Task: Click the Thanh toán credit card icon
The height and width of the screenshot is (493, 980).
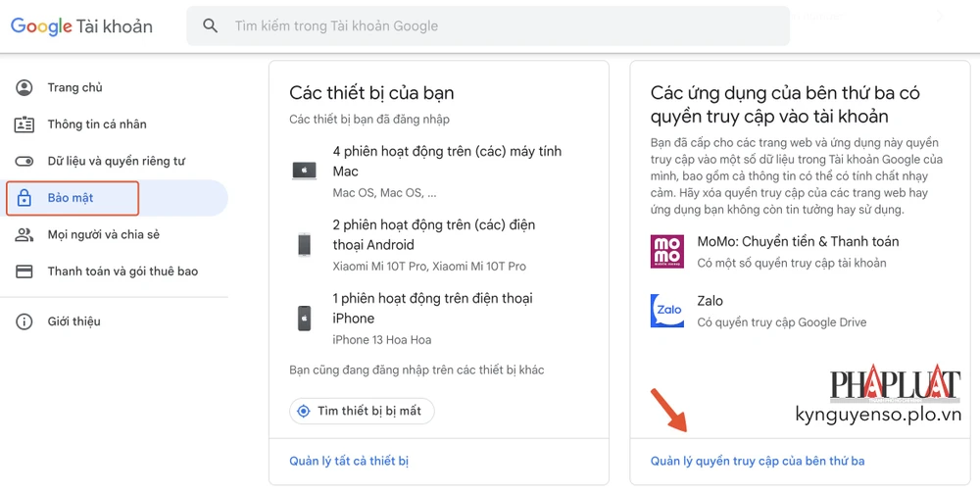Action: (x=24, y=271)
